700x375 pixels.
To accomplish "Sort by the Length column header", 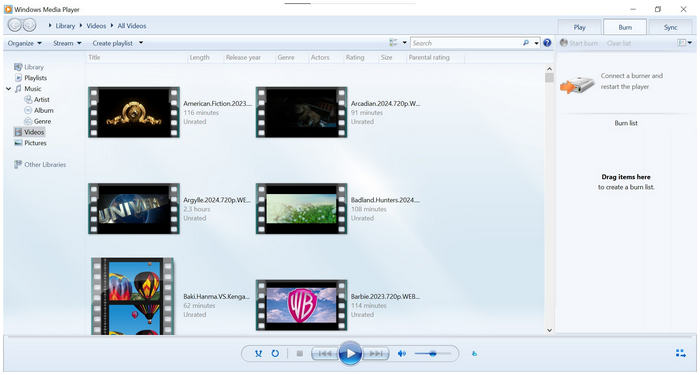I will (x=200, y=57).
